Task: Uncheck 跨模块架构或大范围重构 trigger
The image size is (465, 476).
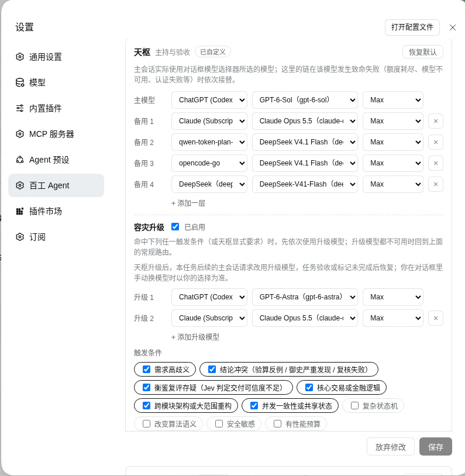Action: tap(146, 406)
